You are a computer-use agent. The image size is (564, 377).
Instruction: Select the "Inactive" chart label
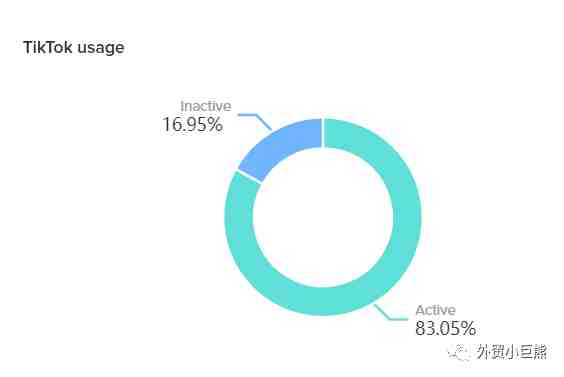point(206,106)
